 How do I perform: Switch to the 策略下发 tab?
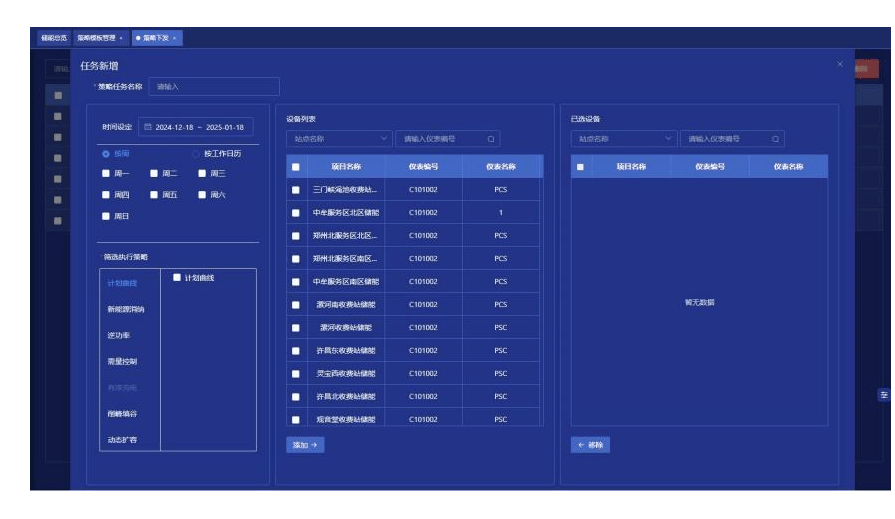(x=156, y=38)
